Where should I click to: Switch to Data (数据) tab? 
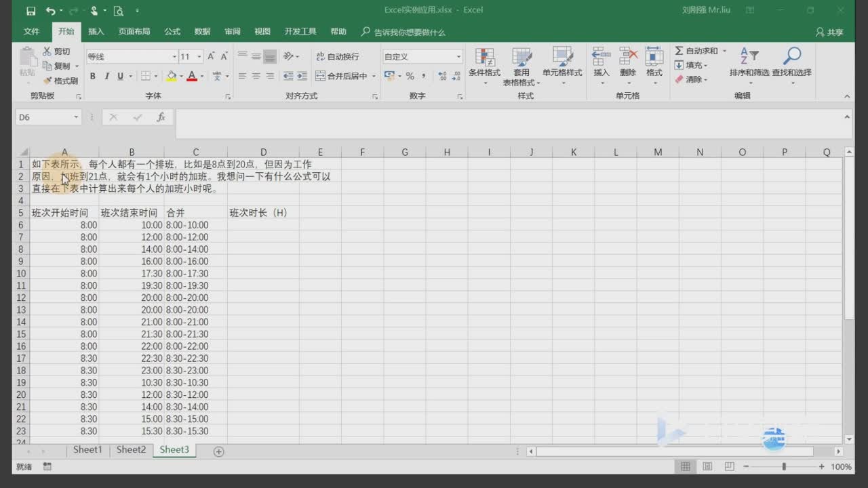coord(202,32)
